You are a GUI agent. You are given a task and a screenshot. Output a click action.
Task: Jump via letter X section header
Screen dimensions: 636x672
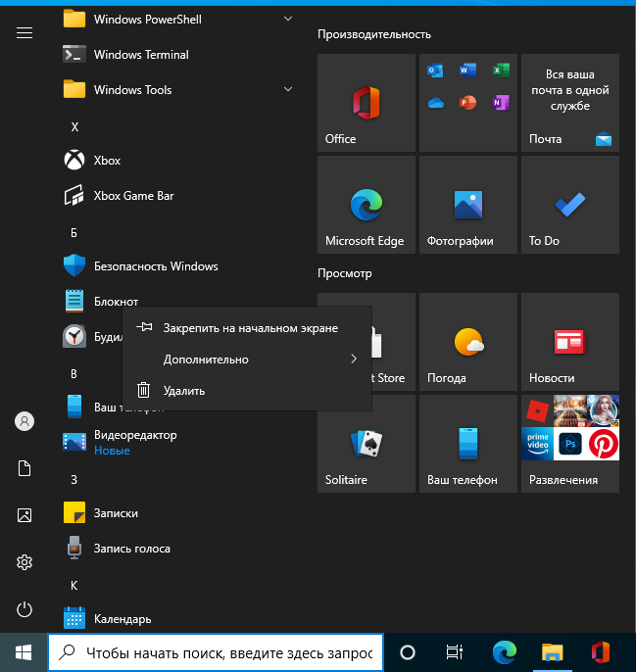coord(74,127)
